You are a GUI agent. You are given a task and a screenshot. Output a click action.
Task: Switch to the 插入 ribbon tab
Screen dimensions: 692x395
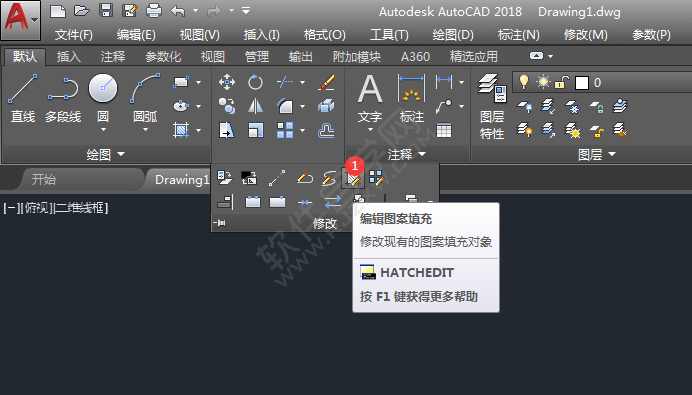68,56
